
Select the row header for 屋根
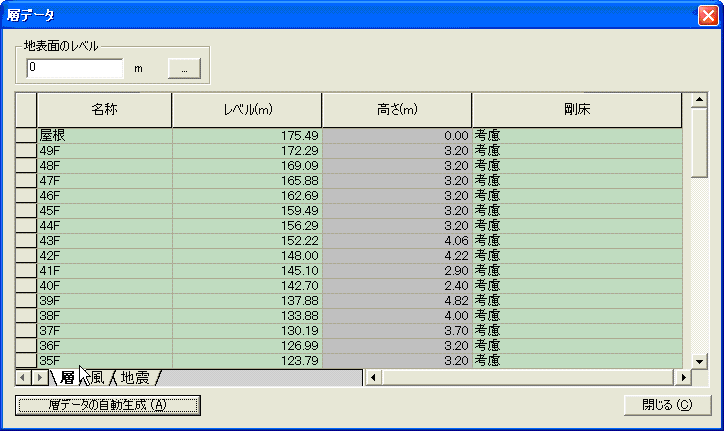coord(26,135)
